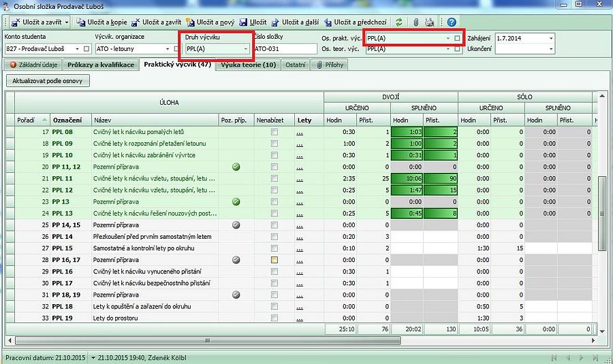Open Lety ellipsis link for PPL 11 row
Screen dimensions: 613x364
pyautogui.click(x=300, y=178)
